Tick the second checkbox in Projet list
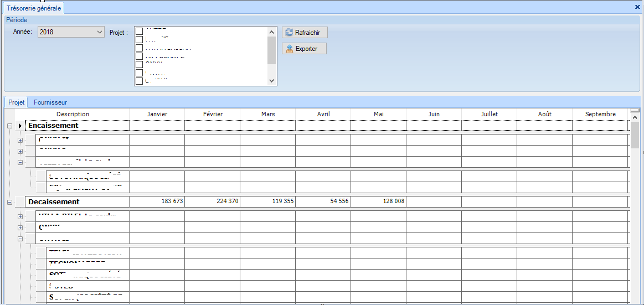Image resolution: width=644 pixels, height=305 pixels. (140, 40)
